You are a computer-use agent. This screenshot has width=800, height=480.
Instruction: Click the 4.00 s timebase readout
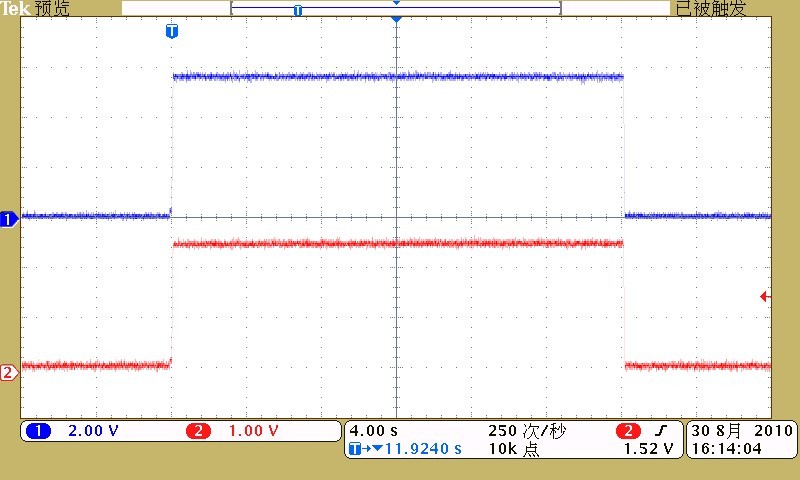[373, 431]
